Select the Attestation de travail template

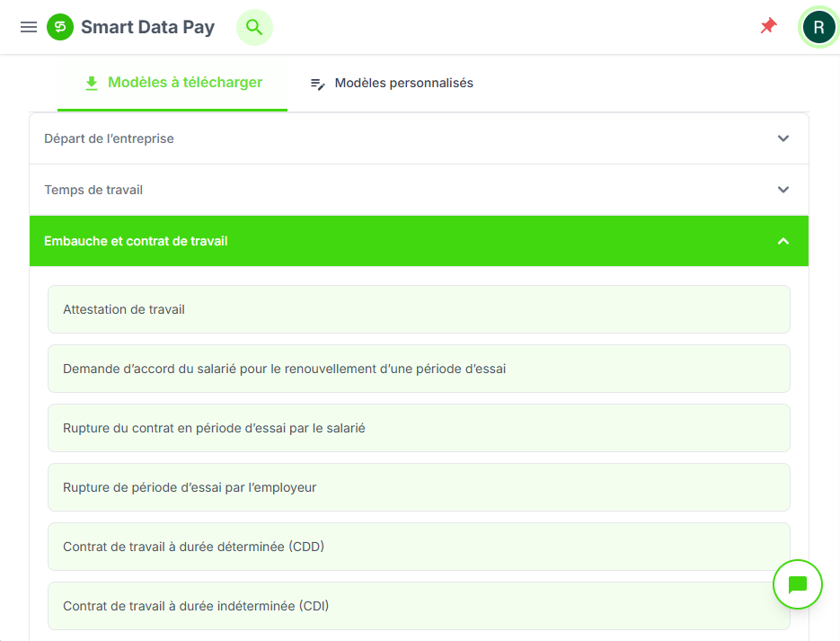coord(419,309)
